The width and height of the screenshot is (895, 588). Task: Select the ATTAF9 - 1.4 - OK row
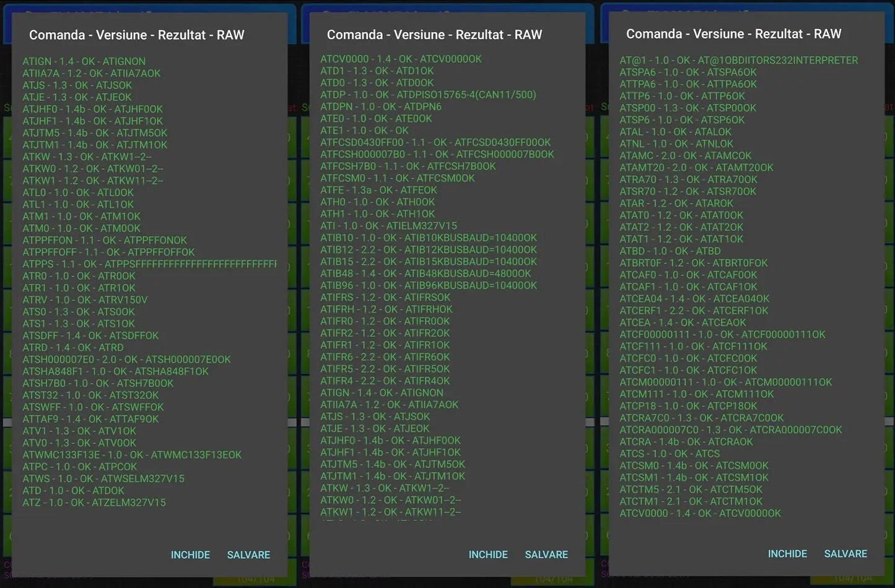[x=90, y=419]
